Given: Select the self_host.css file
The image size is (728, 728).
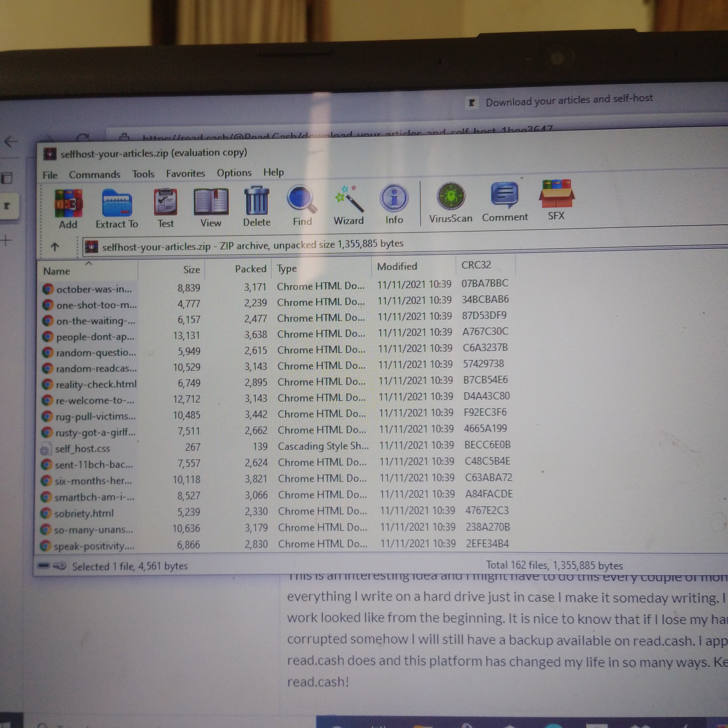Looking at the screenshot, I should [83, 449].
